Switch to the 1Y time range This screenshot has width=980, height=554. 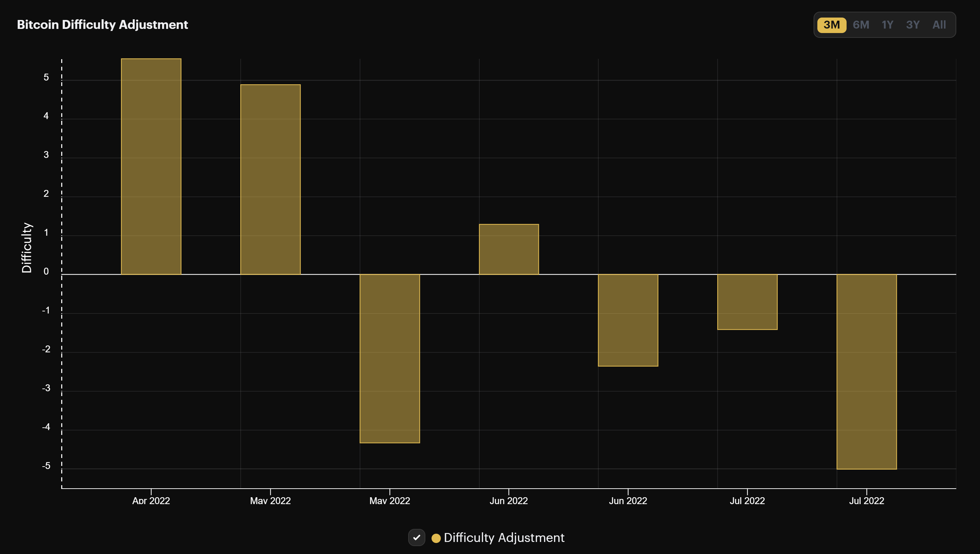887,25
